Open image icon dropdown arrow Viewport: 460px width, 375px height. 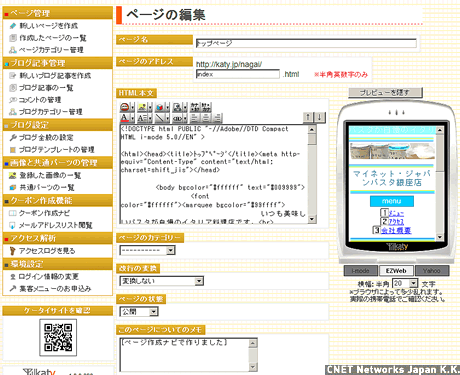coord(150,107)
